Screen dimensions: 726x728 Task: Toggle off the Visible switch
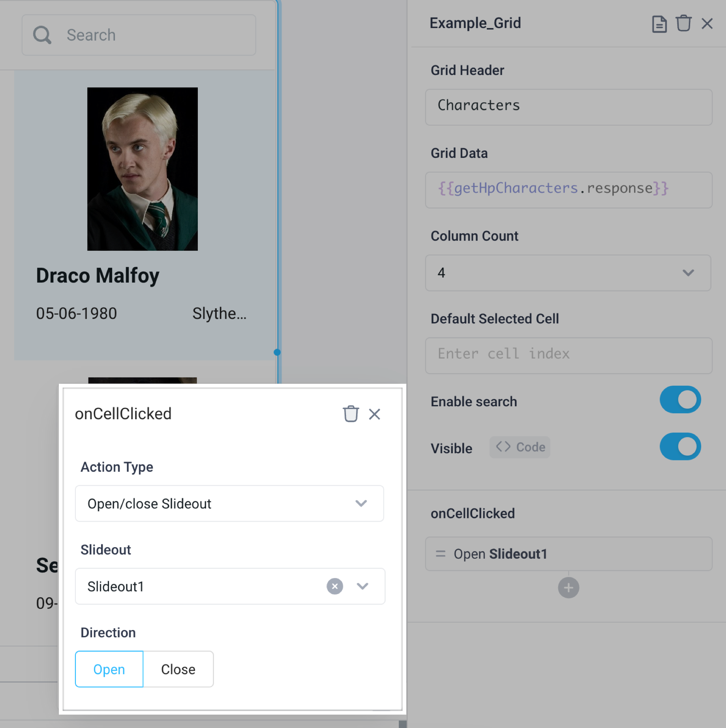[x=680, y=447]
